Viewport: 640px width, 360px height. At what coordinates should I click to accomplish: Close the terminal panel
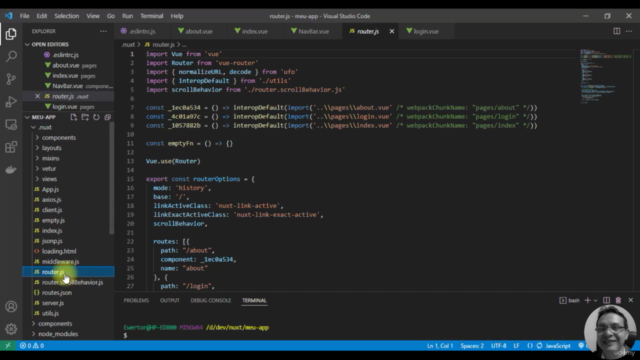pyautogui.click(x=631, y=300)
